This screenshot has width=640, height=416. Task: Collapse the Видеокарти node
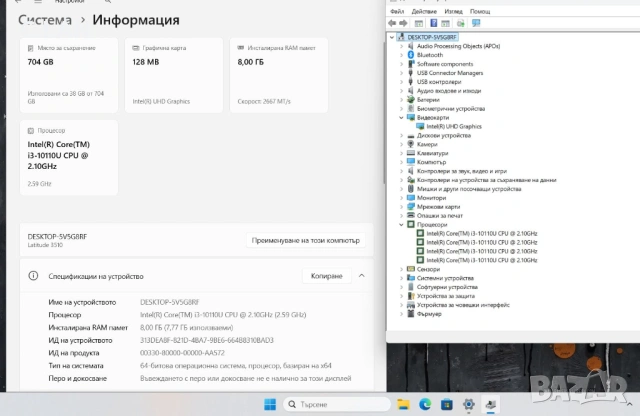401,118
